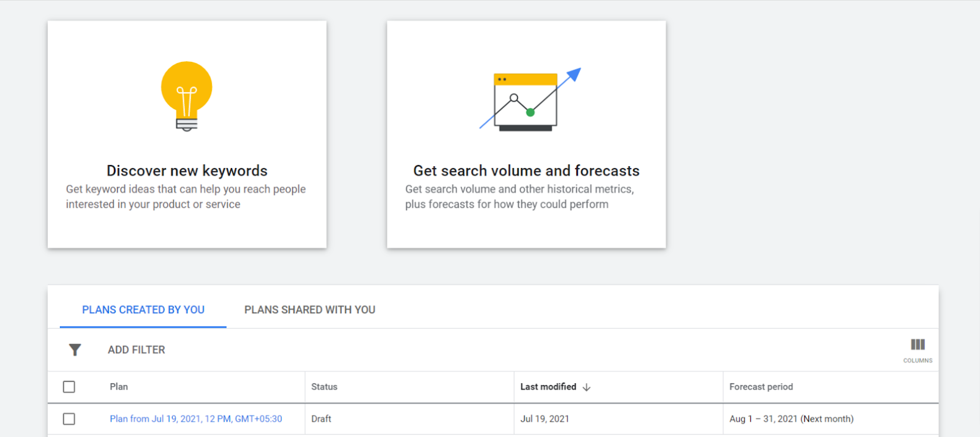Click the Draft status cell
The width and height of the screenshot is (980, 437).
click(x=321, y=419)
